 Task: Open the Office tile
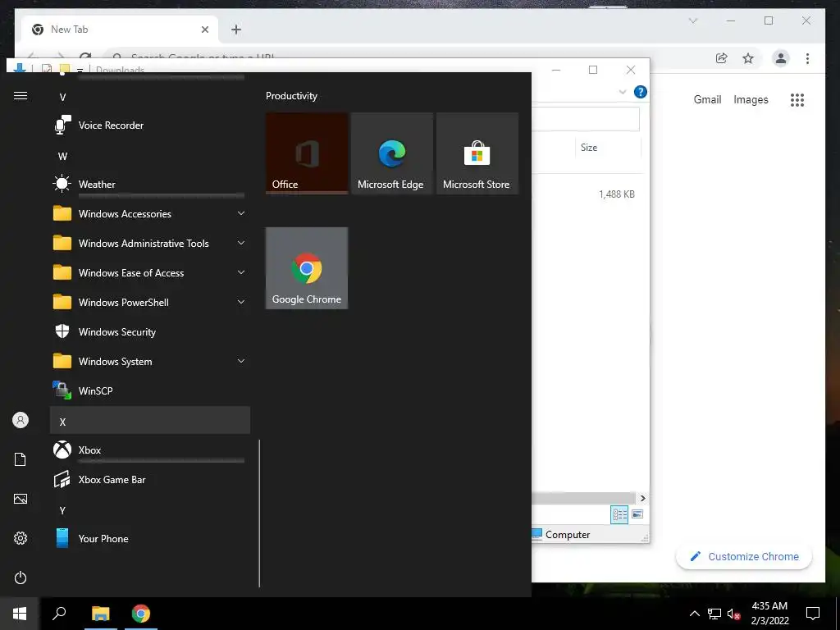pyautogui.click(x=307, y=153)
